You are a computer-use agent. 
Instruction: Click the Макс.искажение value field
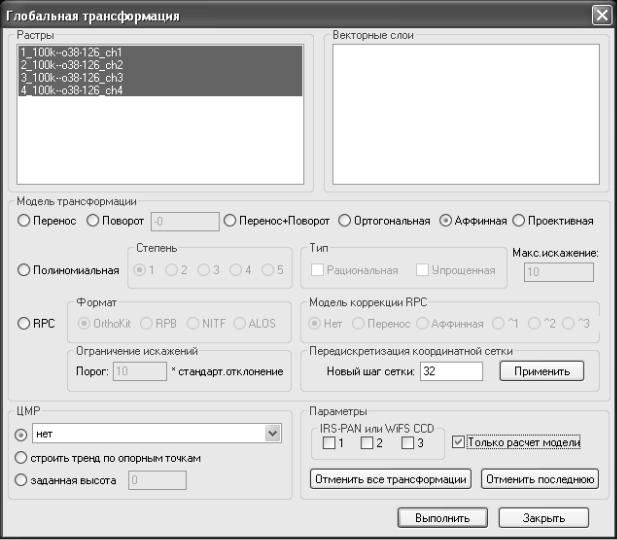point(559,272)
